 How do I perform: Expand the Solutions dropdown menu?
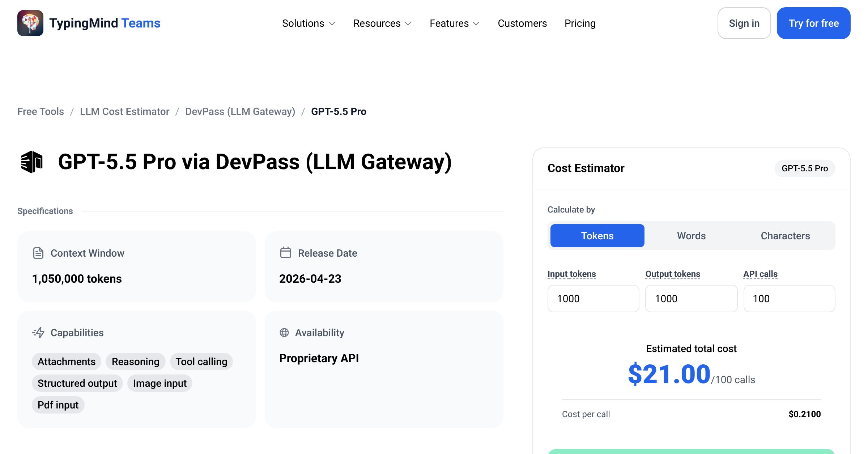[x=309, y=23]
